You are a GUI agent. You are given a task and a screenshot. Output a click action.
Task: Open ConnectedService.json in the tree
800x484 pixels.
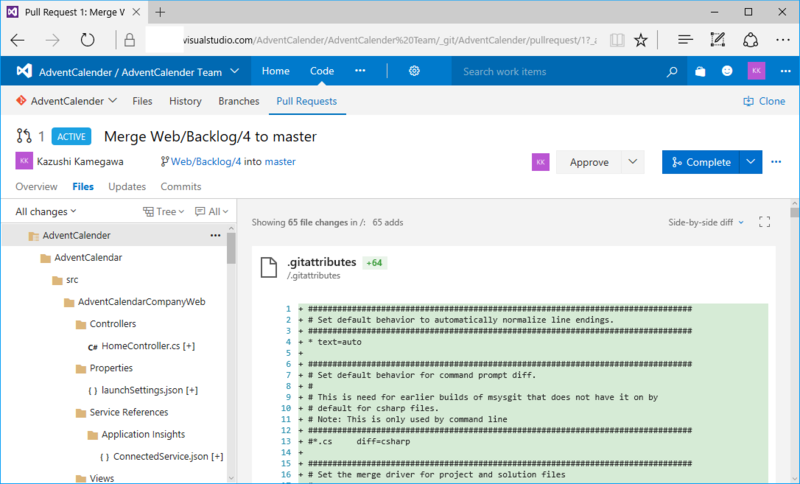point(168,456)
